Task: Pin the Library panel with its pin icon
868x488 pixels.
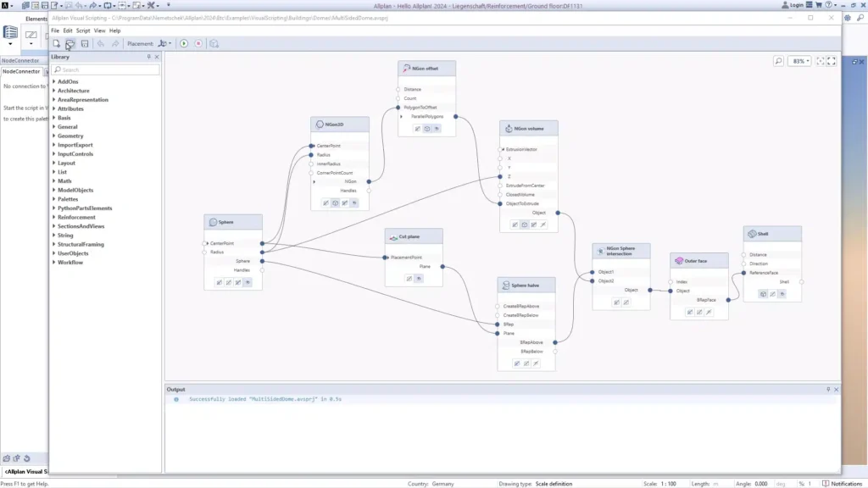Action: [x=148, y=57]
